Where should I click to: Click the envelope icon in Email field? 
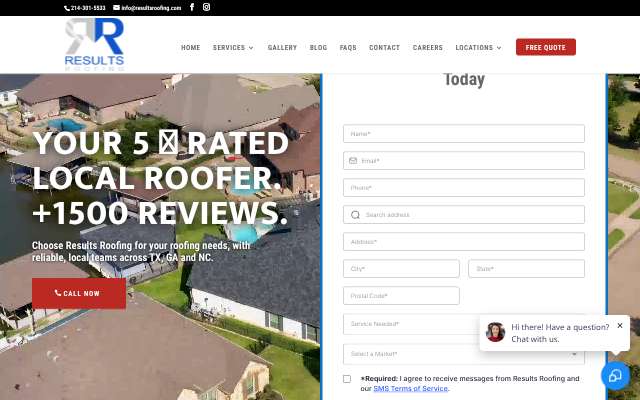353,161
